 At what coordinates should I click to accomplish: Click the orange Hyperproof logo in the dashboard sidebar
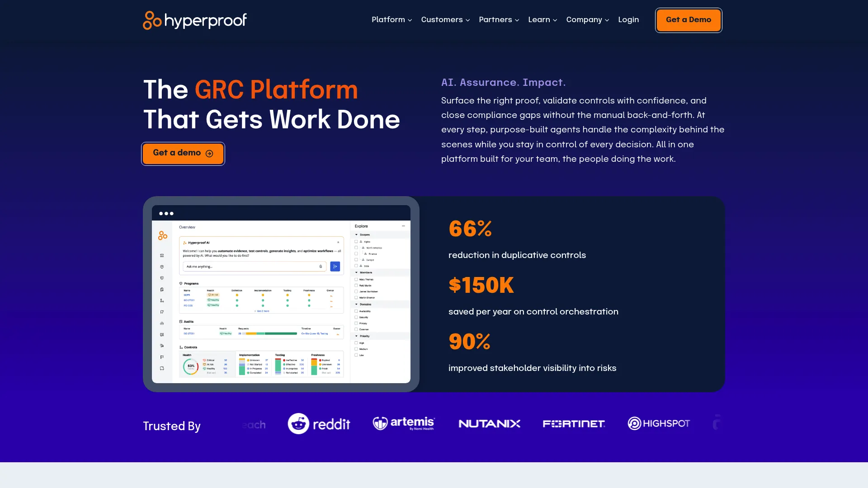[163, 235]
